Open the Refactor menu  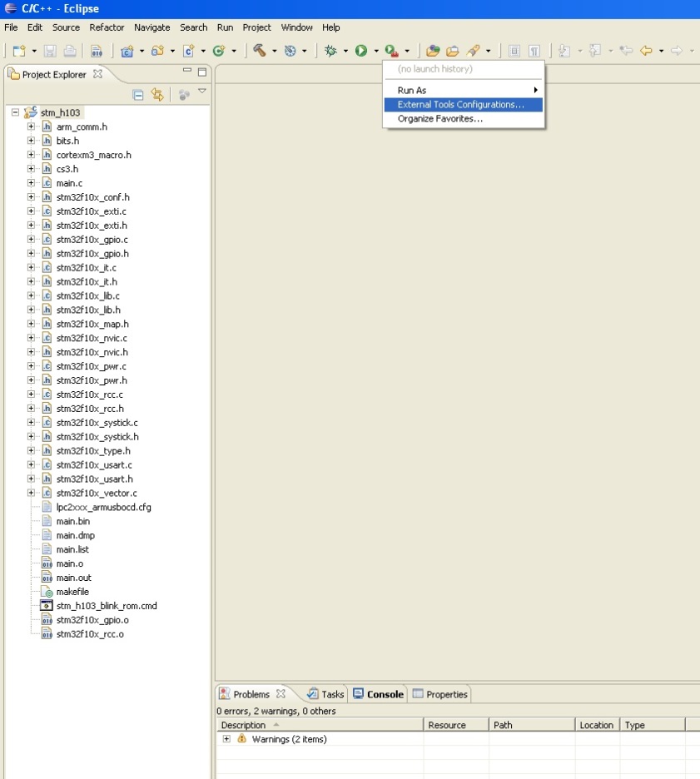pos(107,27)
